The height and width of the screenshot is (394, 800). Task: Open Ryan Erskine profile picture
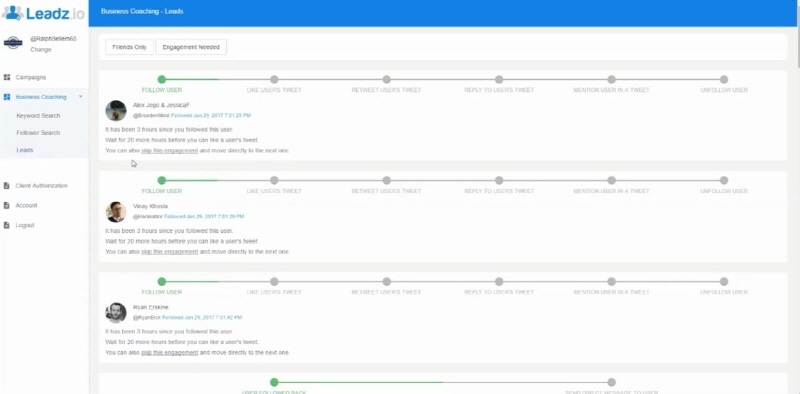point(116,312)
